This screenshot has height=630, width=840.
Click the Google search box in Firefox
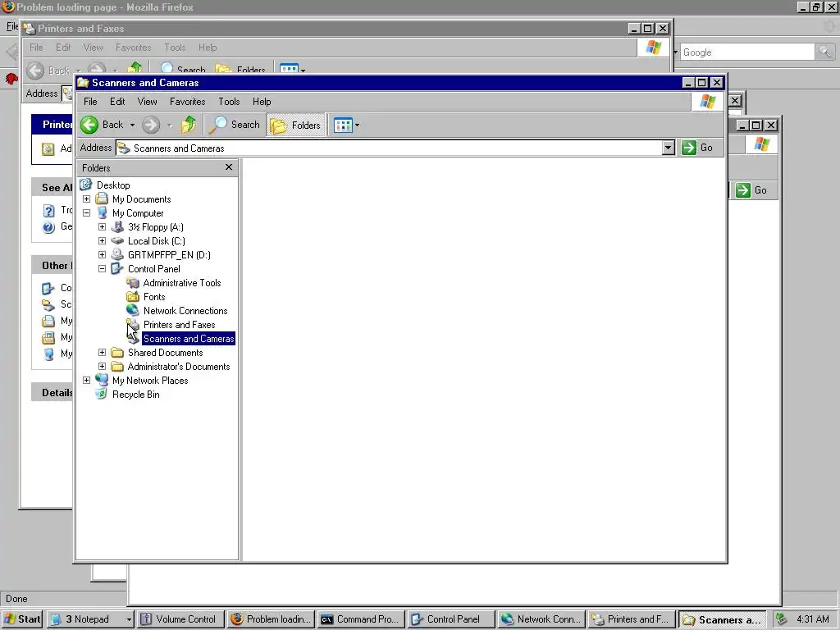pyautogui.click(x=747, y=52)
